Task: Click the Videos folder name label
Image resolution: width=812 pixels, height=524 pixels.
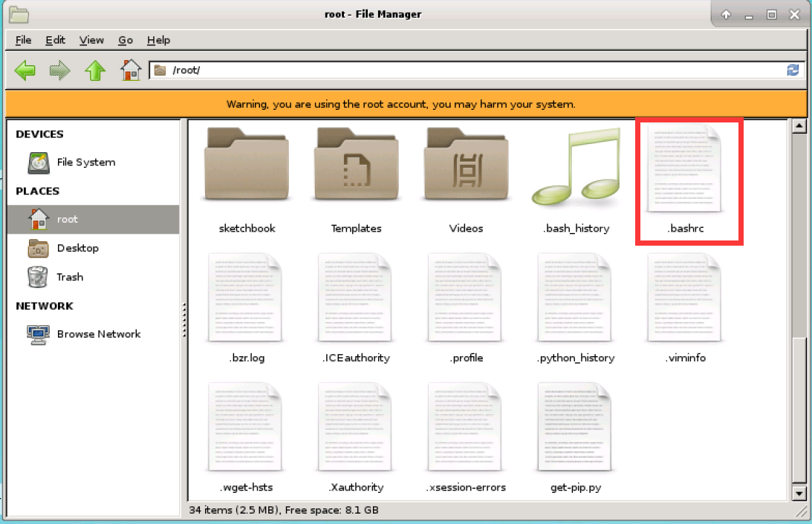Action: (466, 229)
